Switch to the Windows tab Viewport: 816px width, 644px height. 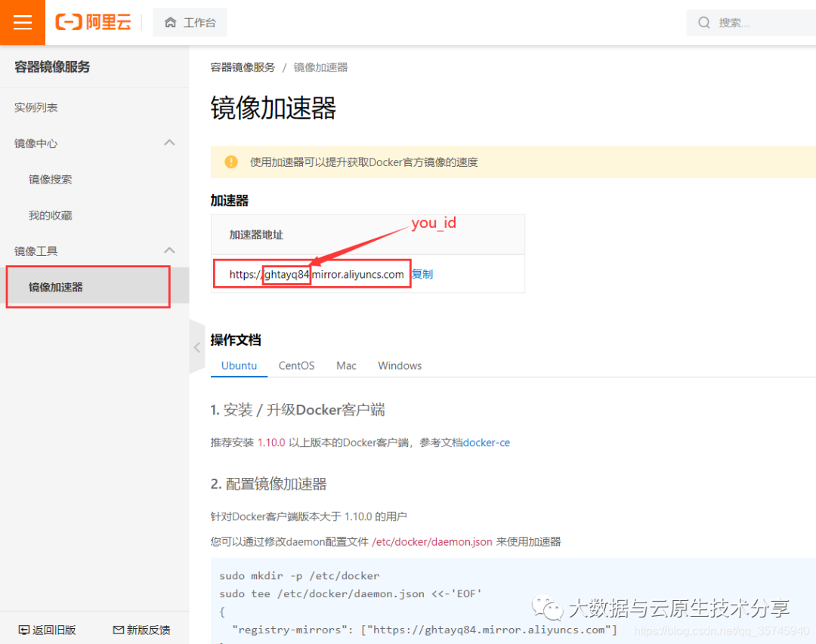[x=400, y=365]
